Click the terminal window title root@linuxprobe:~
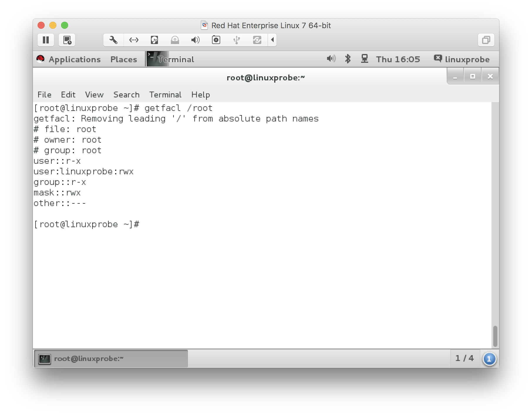The image size is (532, 415). click(x=266, y=78)
